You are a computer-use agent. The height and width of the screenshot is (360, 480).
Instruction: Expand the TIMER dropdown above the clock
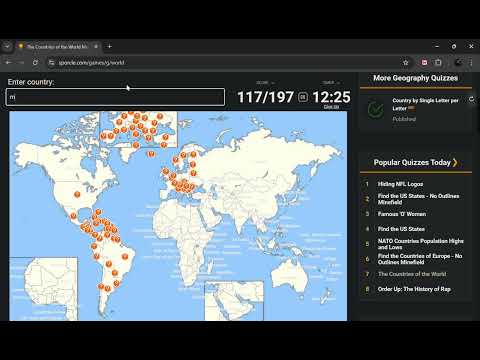(x=331, y=82)
